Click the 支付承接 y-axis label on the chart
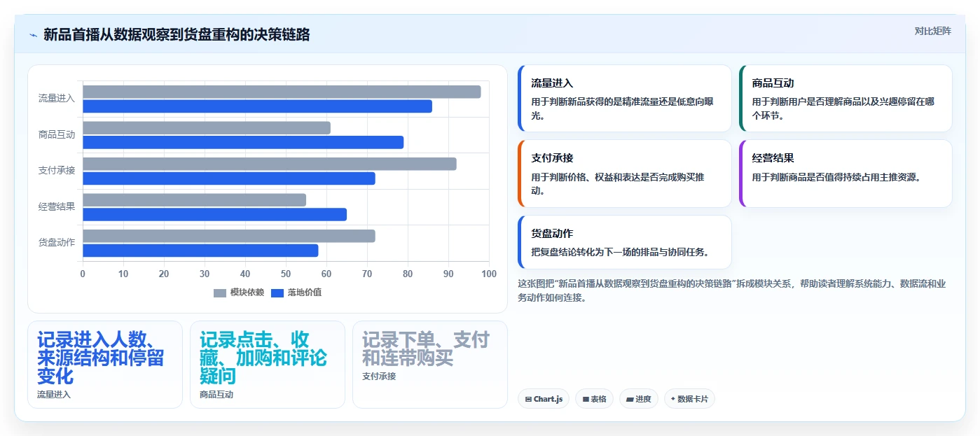Screen dimensions: 980x436 pyautogui.click(x=57, y=171)
